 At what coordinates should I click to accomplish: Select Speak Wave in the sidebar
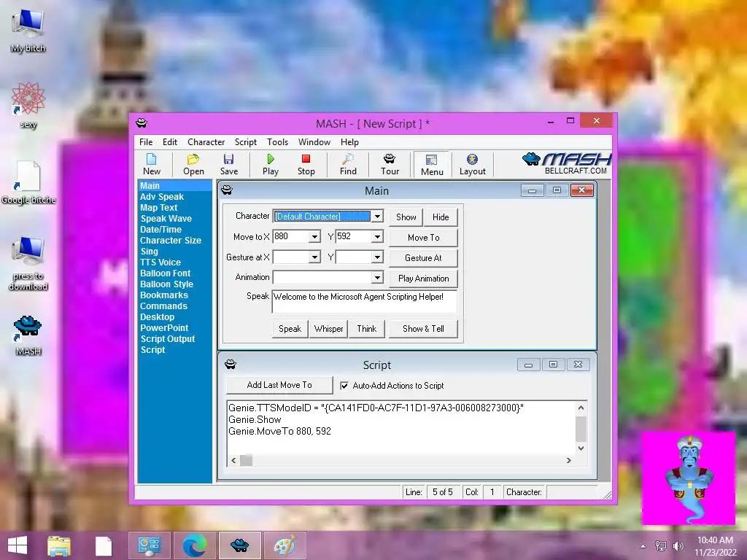pos(166,219)
